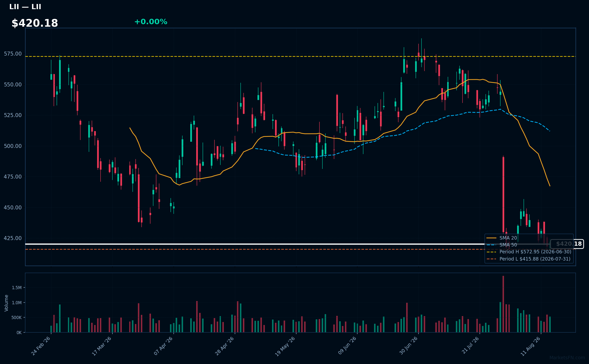589x364 pixels.
Task: Click the 30 Jun '26 date label
Action: coord(408,346)
